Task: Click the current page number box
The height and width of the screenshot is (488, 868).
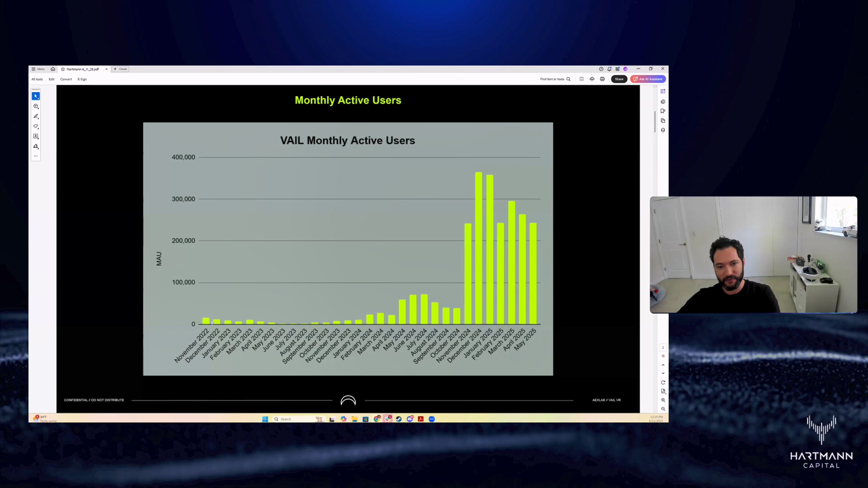Action: tap(663, 347)
